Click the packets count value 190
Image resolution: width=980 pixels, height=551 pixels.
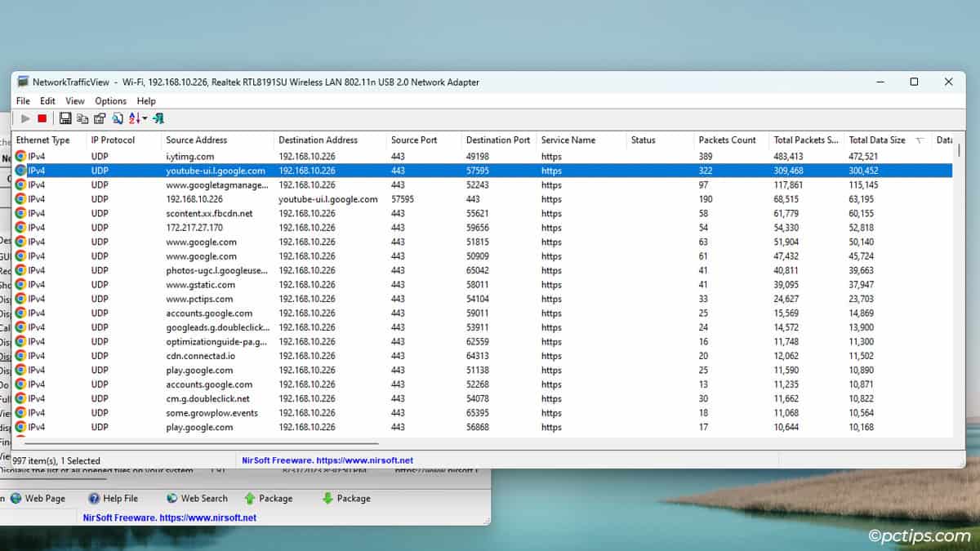706,199
